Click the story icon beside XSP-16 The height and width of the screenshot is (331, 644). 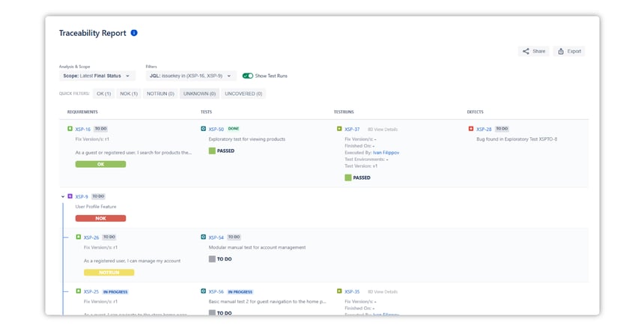(x=70, y=129)
